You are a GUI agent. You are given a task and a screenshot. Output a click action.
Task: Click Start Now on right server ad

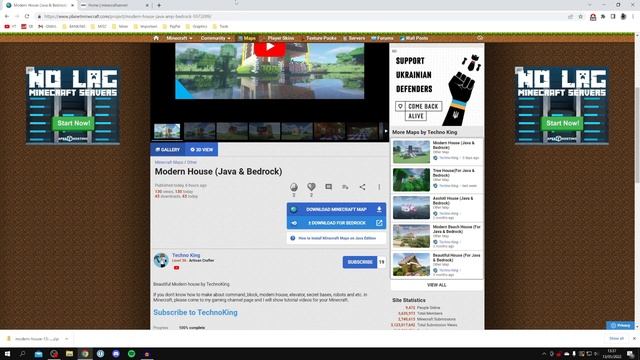point(562,123)
